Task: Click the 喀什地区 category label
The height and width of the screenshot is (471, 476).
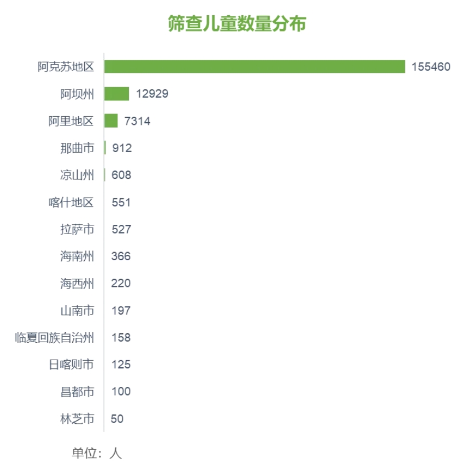Action: click(x=71, y=202)
